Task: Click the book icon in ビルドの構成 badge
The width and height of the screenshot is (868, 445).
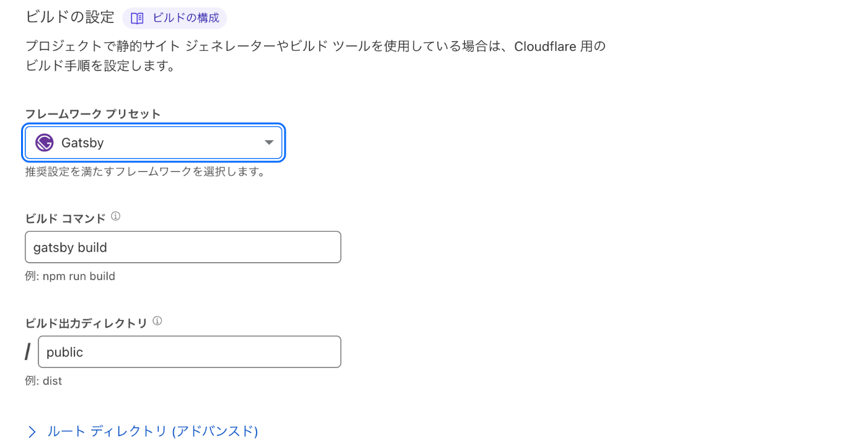Action: (x=137, y=19)
